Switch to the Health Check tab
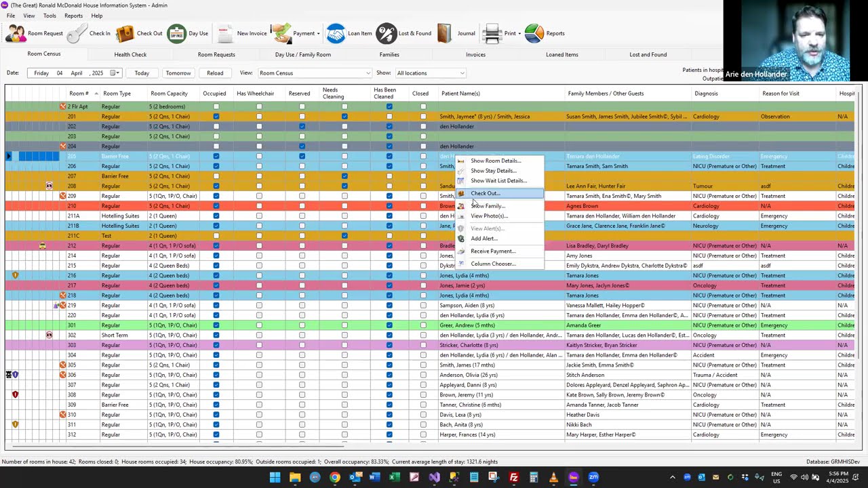 pyautogui.click(x=130, y=54)
